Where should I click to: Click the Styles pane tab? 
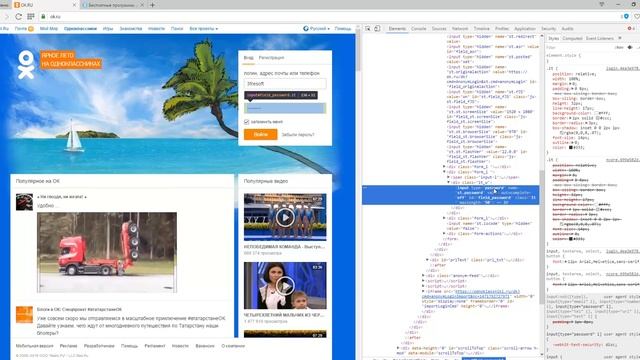553,38
